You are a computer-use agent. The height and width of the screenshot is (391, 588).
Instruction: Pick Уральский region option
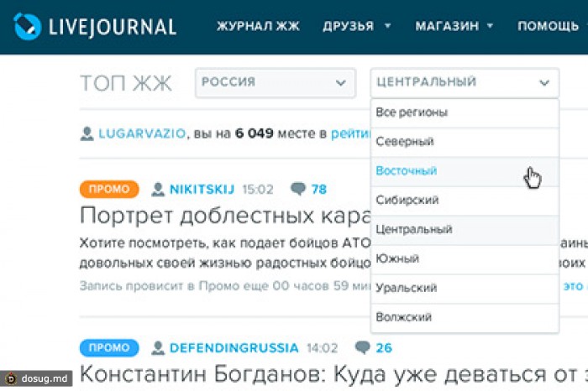point(465,288)
